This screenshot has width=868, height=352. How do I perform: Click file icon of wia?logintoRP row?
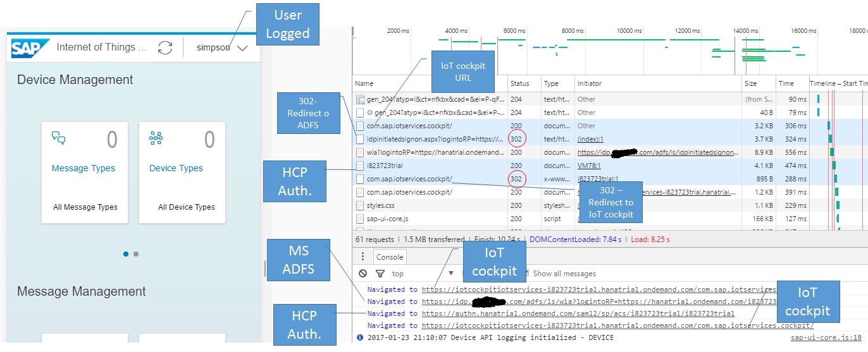click(x=360, y=152)
